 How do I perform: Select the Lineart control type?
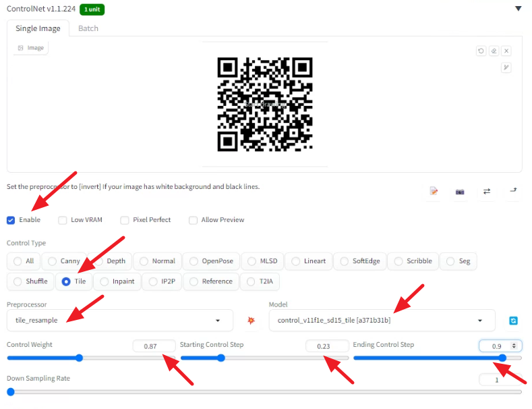point(309,261)
